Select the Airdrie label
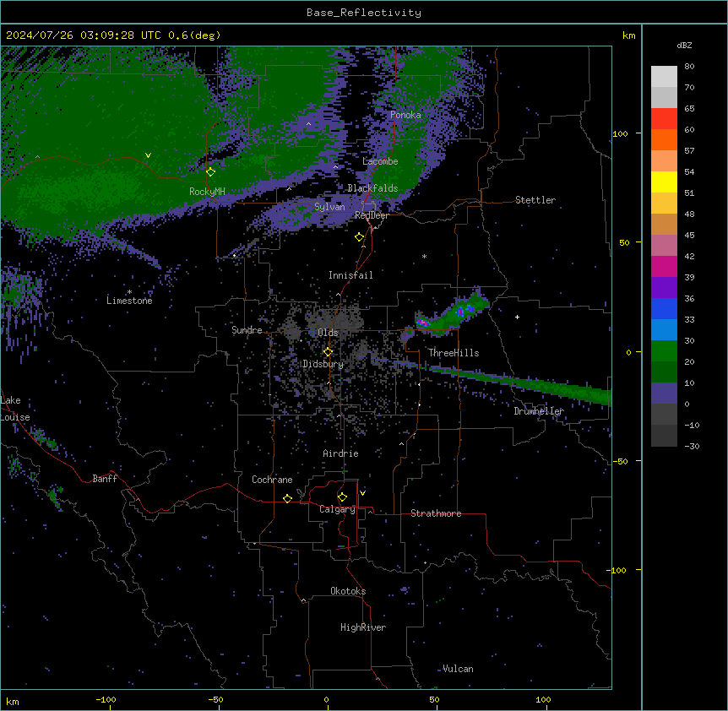The width and height of the screenshot is (728, 711). [341, 453]
